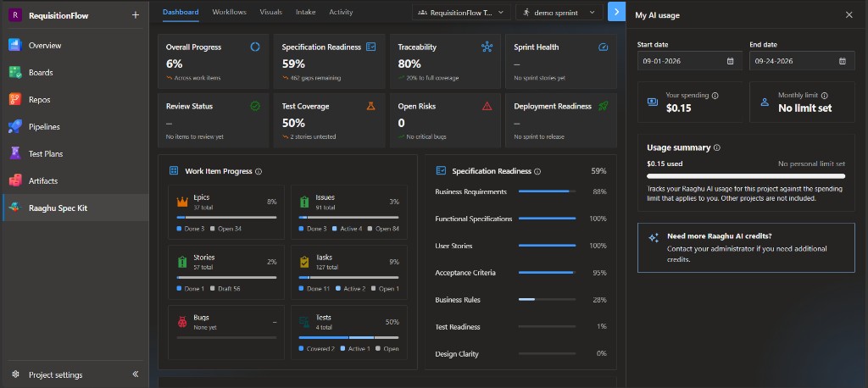The width and height of the screenshot is (868, 388).
Task: Open the Pipelines sidebar icon
Action: (x=15, y=127)
